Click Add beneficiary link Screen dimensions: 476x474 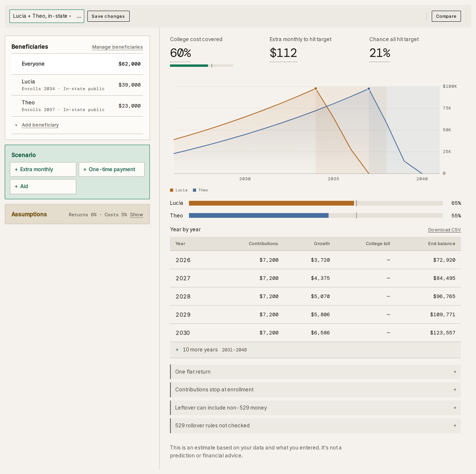(x=40, y=125)
